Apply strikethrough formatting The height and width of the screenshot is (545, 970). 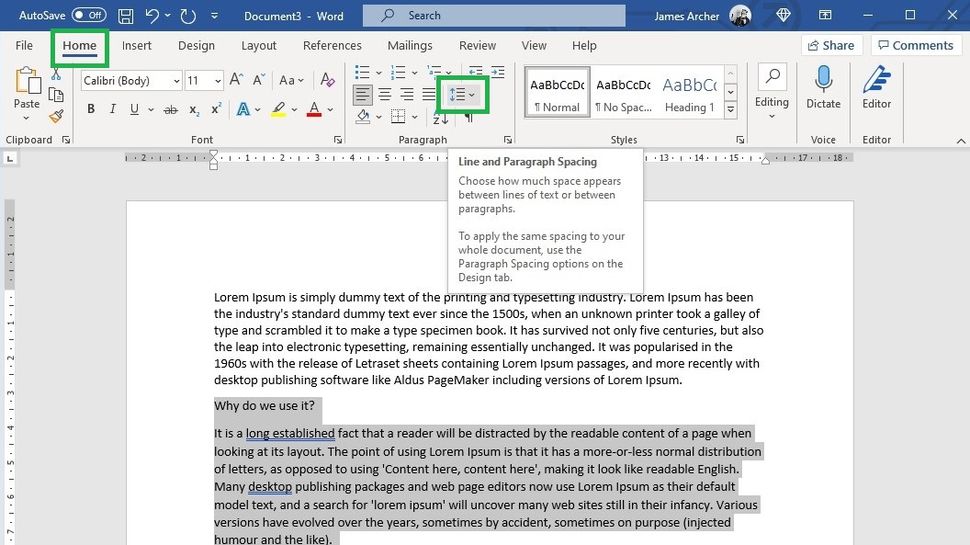170,110
